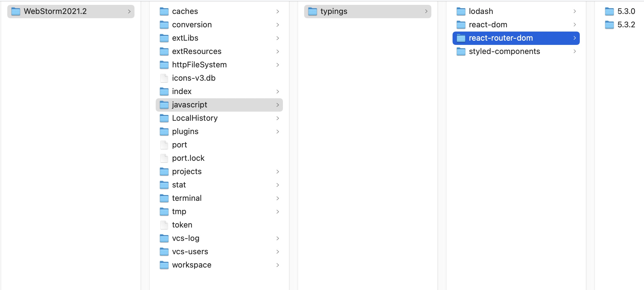Viewport: 644px width, 290px height.
Task: Click the lodash folder icon
Action: [x=461, y=12]
